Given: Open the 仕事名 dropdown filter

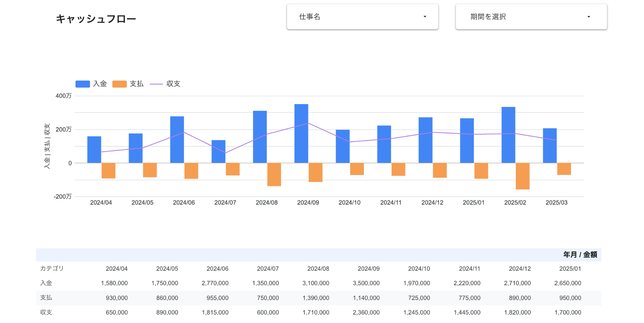Looking at the screenshot, I should [x=362, y=17].
